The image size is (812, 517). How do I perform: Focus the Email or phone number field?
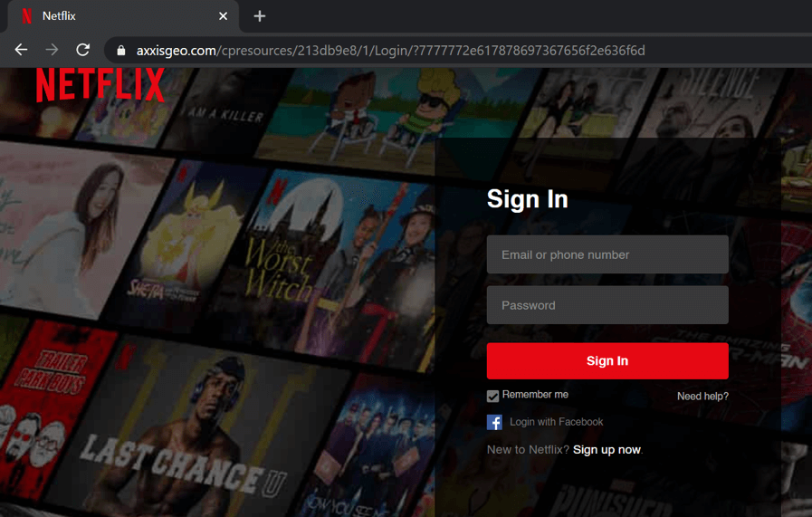coord(607,254)
